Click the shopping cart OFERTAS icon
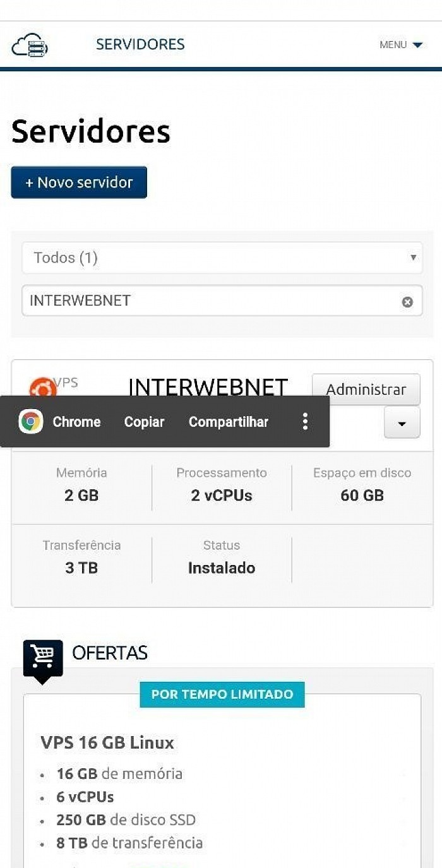442x868 pixels. coord(43,661)
